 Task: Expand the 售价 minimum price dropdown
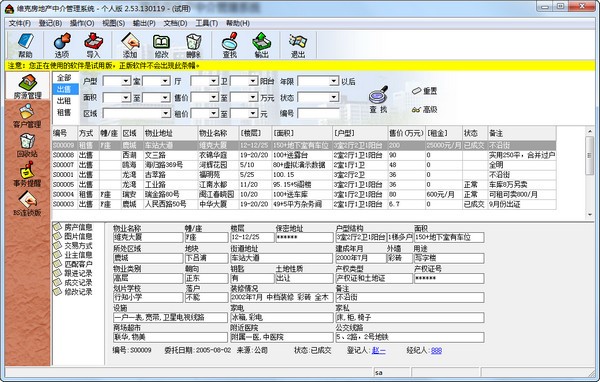click(214, 98)
